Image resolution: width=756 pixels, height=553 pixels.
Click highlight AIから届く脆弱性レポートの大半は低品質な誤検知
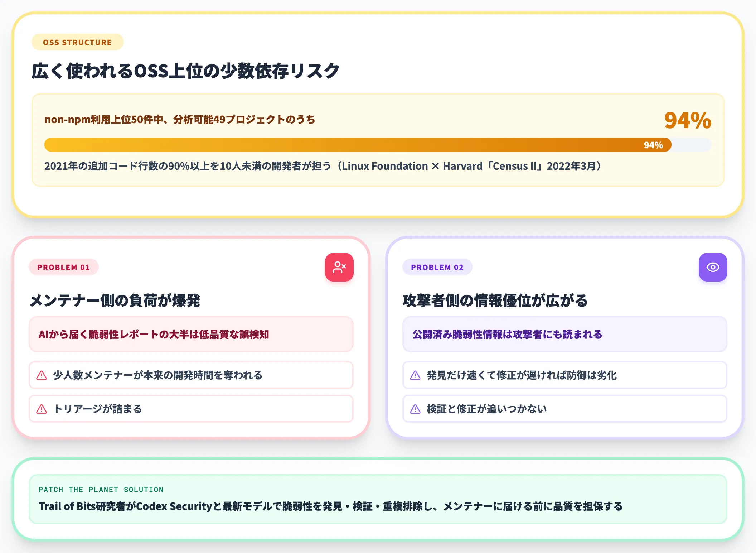pyautogui.click(x=191, y=334)
